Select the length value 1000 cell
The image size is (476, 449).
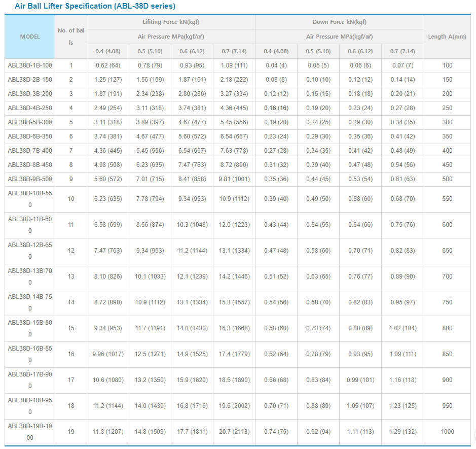pos(447,432)
